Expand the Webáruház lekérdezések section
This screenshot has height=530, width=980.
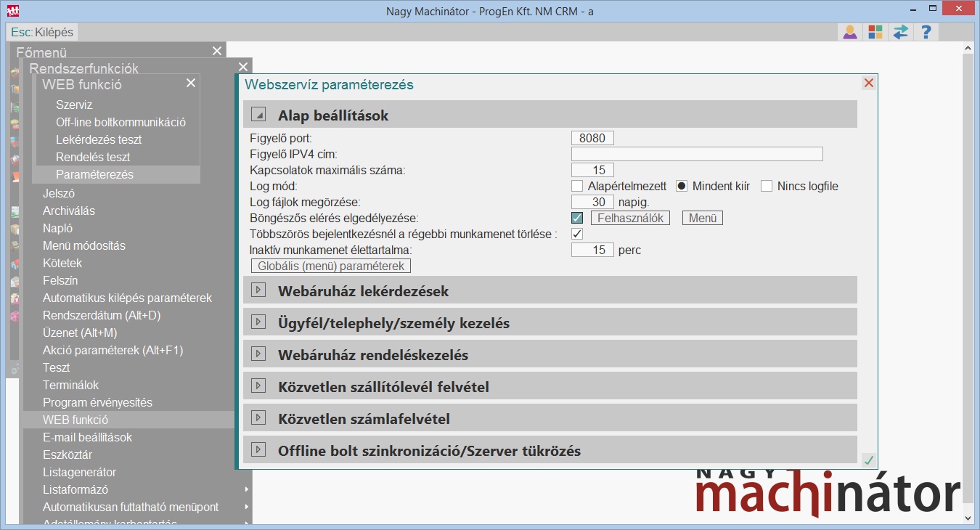point(258,290)
